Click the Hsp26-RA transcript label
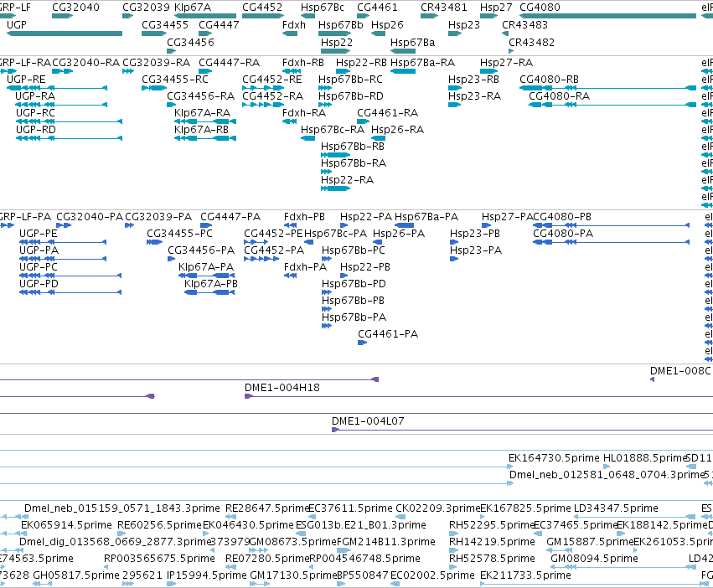The image size is (713, 588). point(397,130)
